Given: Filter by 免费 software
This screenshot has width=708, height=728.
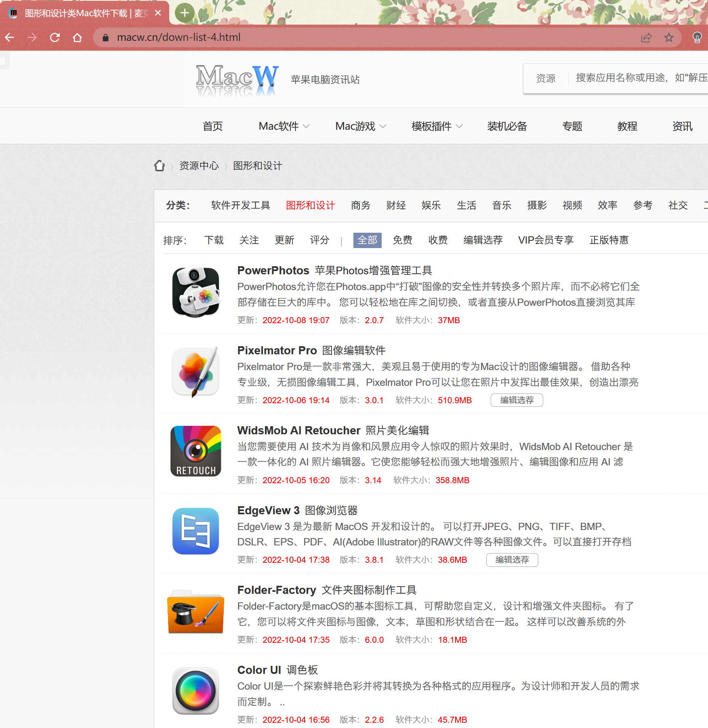Looking at the screenshot, I should [403, 240].
